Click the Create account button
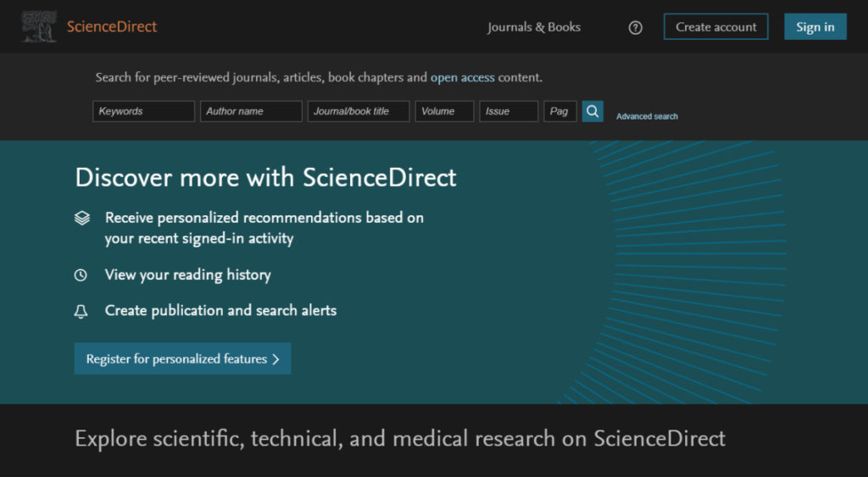868x477 pixels. tap(715, 26)
